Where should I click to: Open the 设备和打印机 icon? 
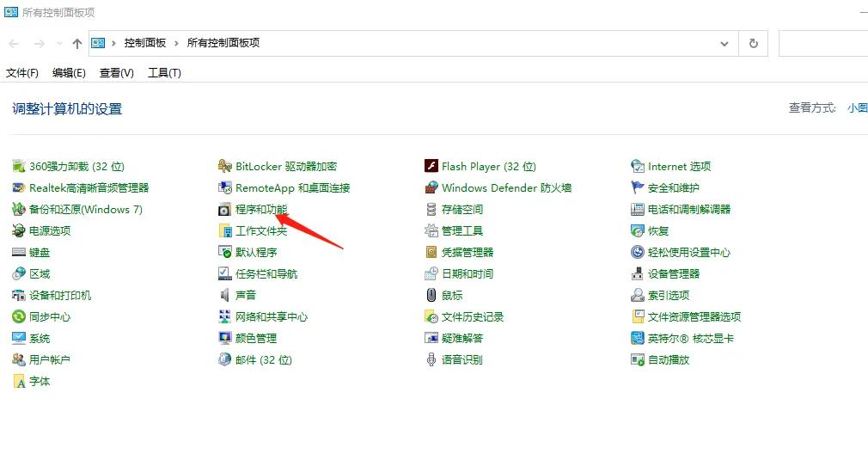pyautogui.click(x=19, y=296)
